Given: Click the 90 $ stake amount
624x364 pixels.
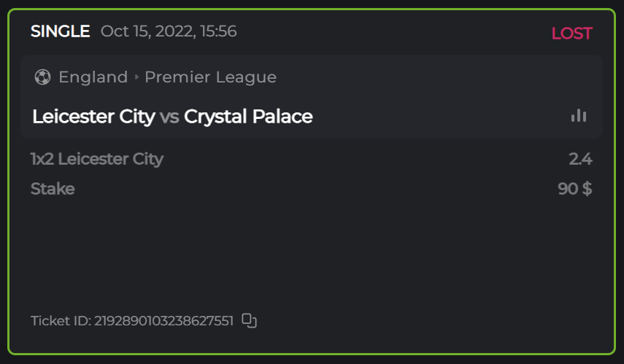Looking at the screenshot, I should [x=574, y=189].
